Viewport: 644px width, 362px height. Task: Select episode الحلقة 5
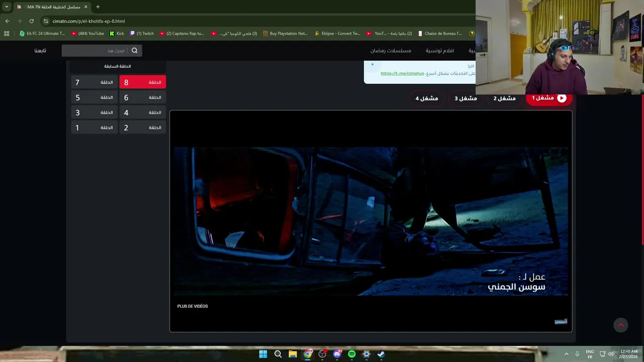click(94, 98)
